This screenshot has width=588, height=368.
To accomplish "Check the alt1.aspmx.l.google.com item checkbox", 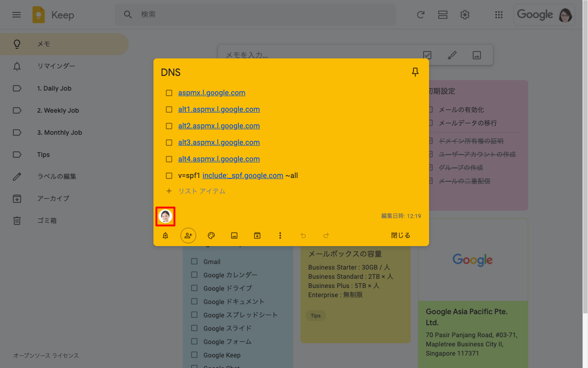I will pyautogui.click(x=169, y=109).
